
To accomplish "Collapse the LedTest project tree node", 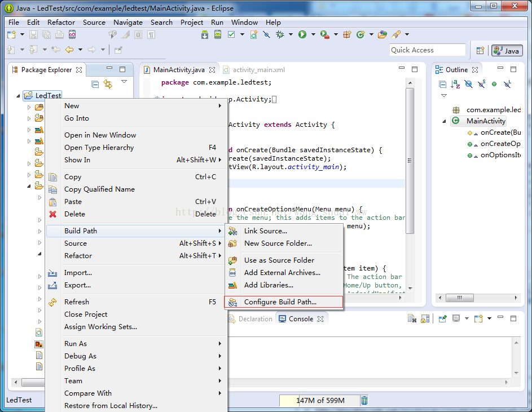I will click(18, 96).
